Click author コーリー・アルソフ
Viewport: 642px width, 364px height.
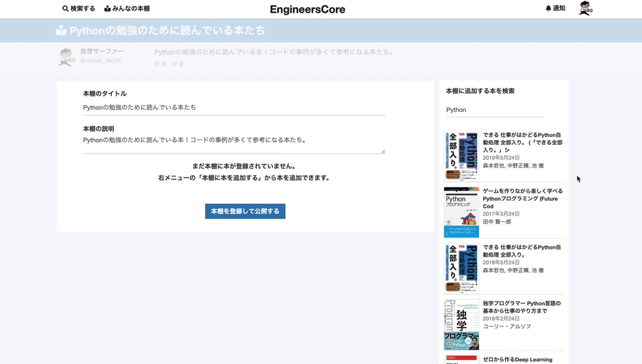click(507, 327)
